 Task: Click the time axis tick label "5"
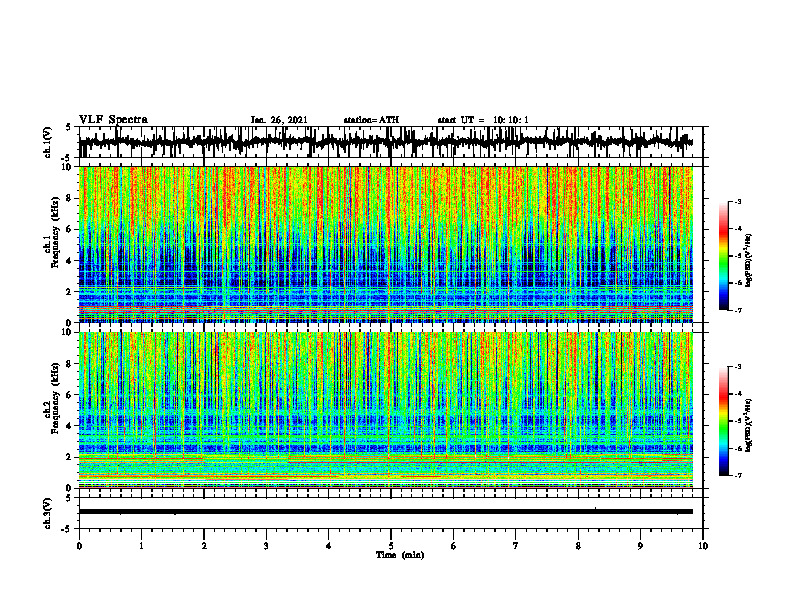pyautogui.click(x=391, y=546)
